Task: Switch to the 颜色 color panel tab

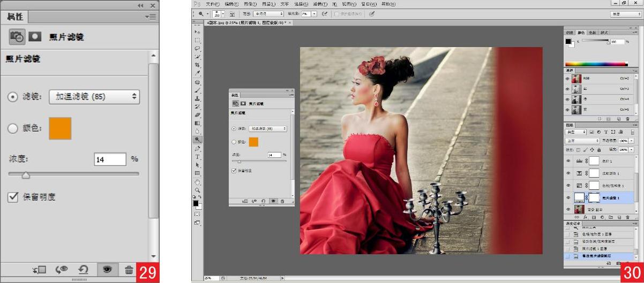Action: pos(581,33)
